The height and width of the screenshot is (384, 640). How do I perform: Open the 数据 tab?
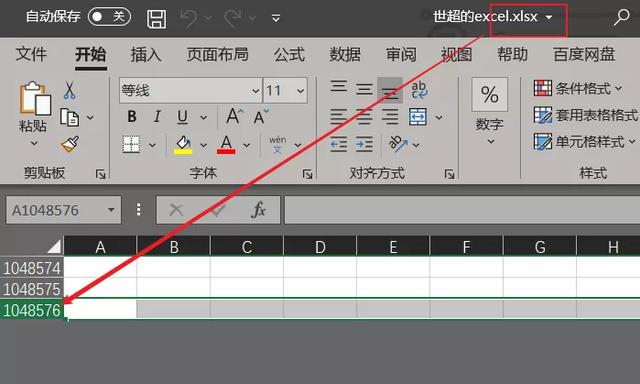345,54
